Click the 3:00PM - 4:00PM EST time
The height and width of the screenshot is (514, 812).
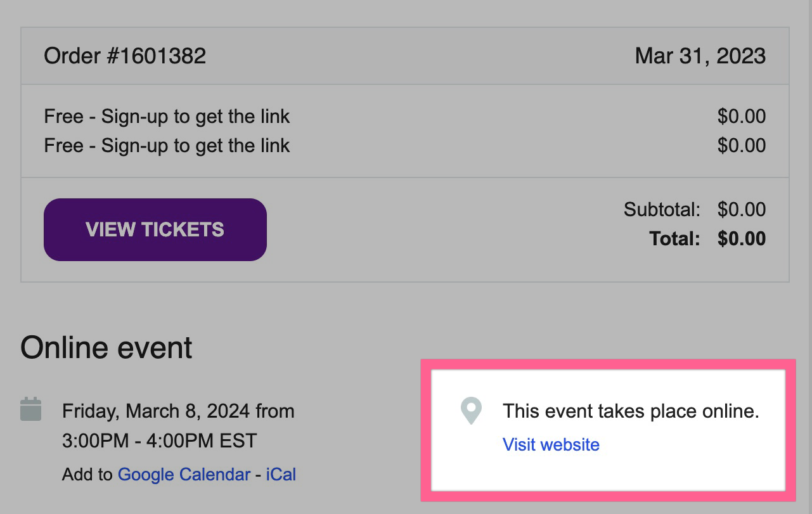(159, 440)
